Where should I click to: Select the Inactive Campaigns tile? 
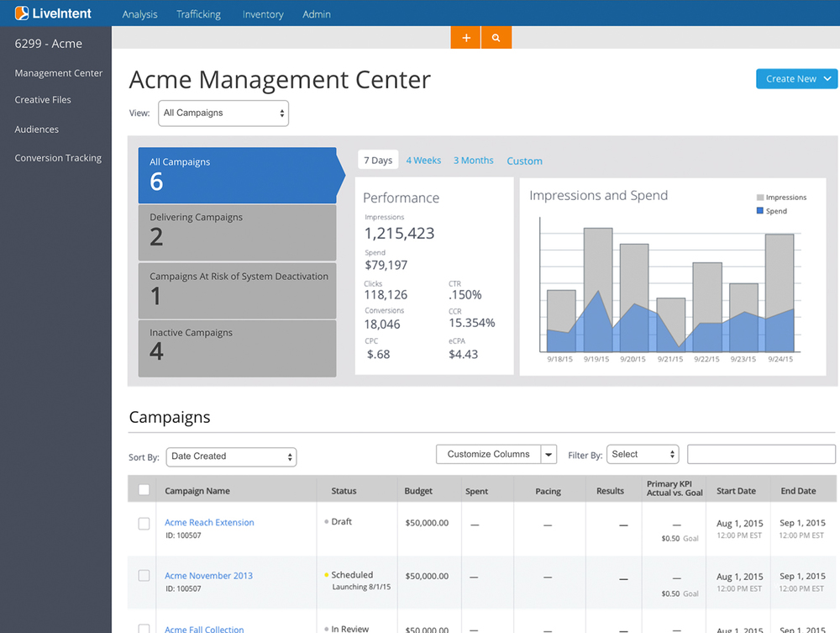click(238, 348)
